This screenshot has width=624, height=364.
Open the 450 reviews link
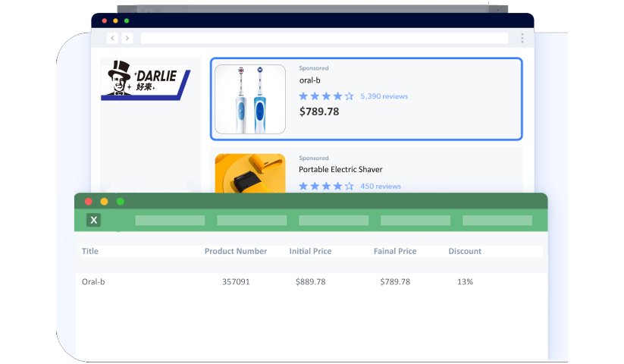[381, 187]
